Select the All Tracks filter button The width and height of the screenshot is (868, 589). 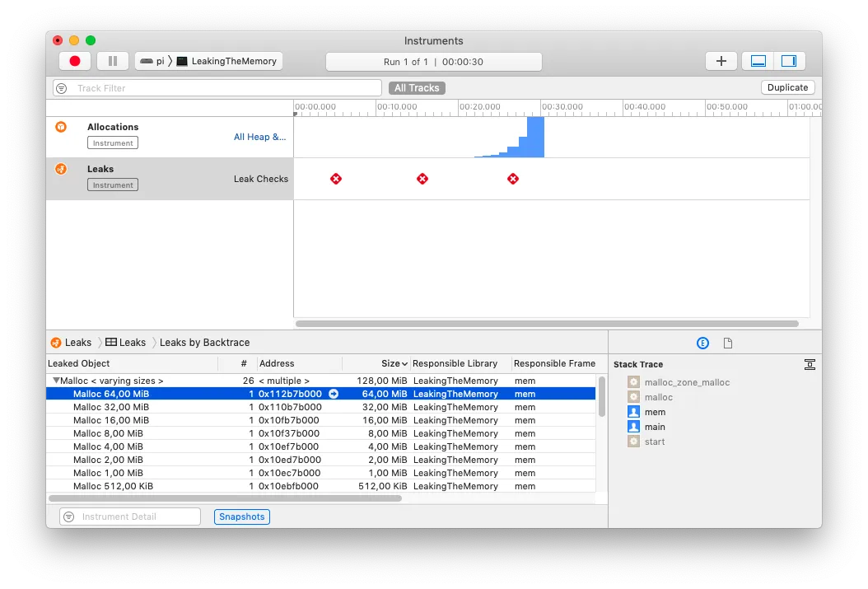pyautogui.click(x=417, y=88)
